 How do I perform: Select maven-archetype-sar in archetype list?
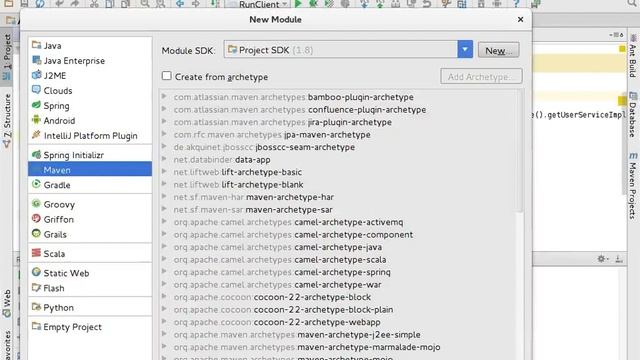pyautogui.click(x=338, y=209)
